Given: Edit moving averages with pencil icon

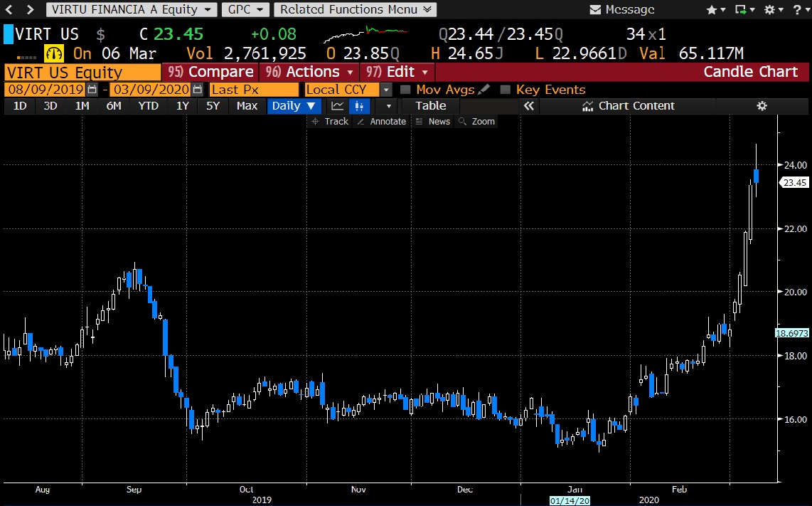Looking at the screenshot, I should click(x=484, y=89).
